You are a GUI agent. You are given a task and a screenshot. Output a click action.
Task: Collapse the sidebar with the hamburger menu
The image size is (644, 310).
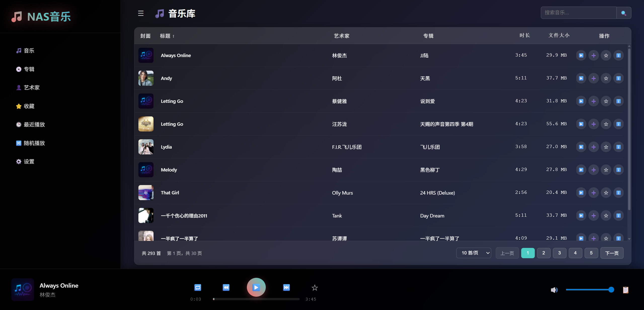tap(141, 13)
